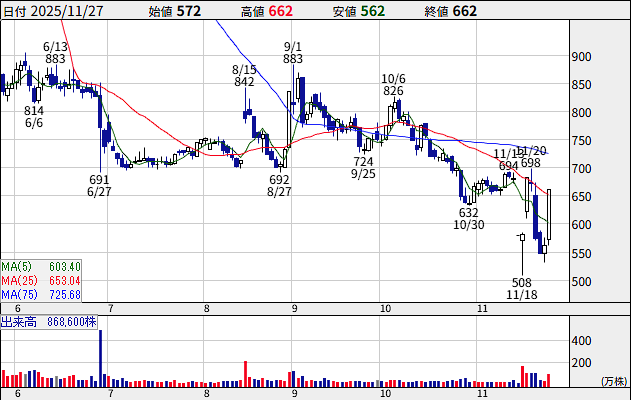Screen dimensions: 631x400
Task: Click the tallest blue volume bar in late June
Action: point(101,359)
